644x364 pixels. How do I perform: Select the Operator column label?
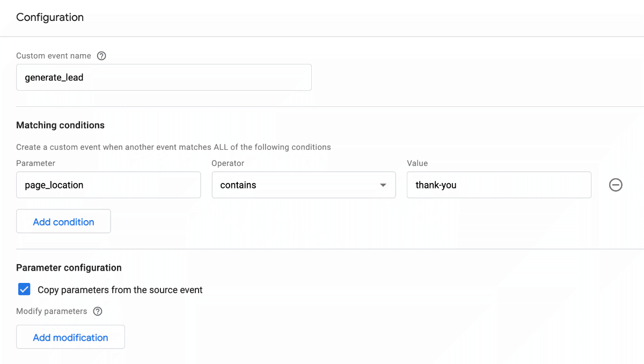[228, 163]
